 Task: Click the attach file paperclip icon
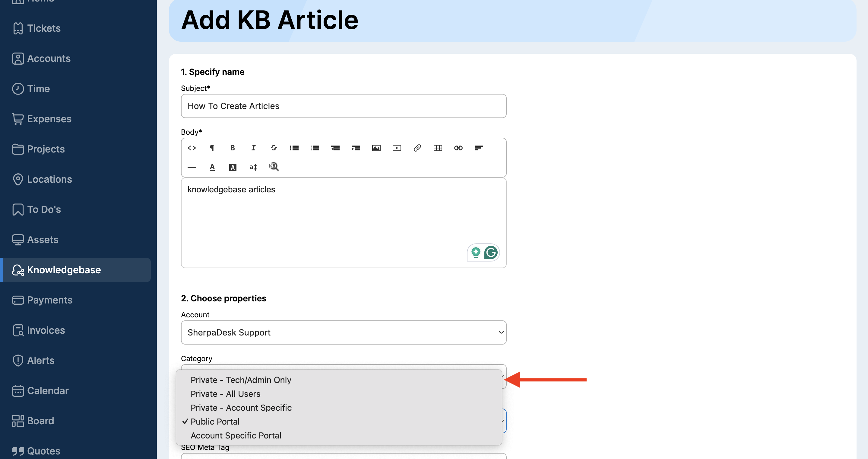(417, 148)
